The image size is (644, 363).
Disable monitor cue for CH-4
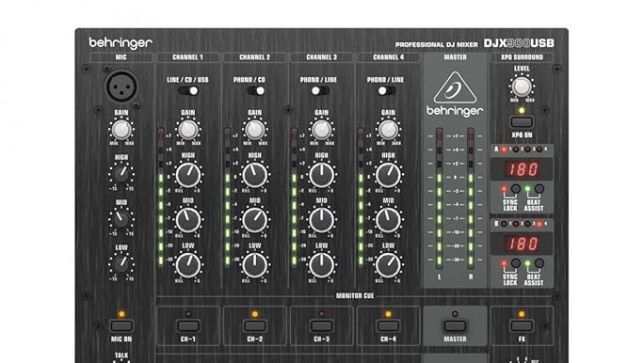(x=388, y=326)
